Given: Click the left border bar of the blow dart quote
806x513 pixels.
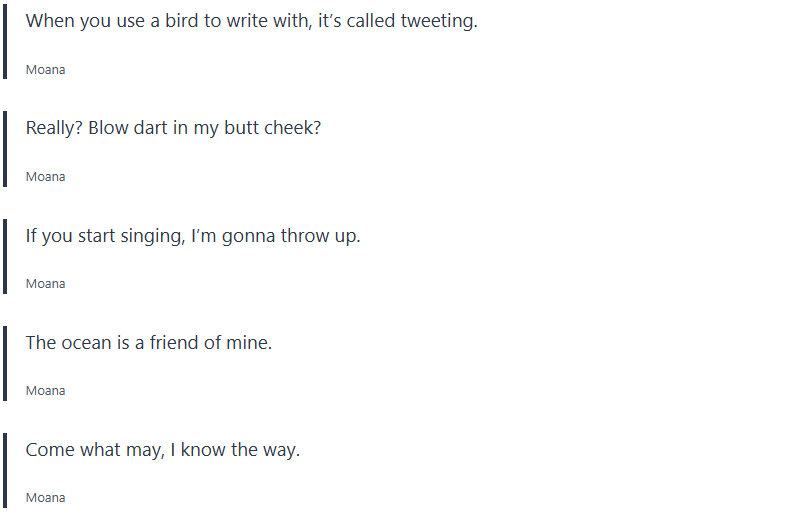Looking at the screenshot, I should (5, 148).
